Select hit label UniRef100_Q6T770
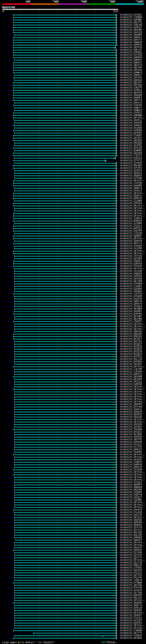 [x=131, y=633]
